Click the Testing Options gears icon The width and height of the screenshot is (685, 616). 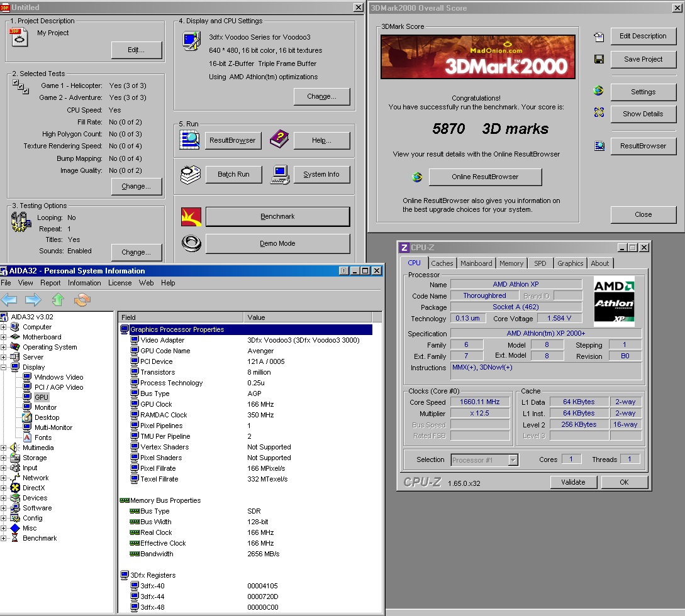[21, 222]
